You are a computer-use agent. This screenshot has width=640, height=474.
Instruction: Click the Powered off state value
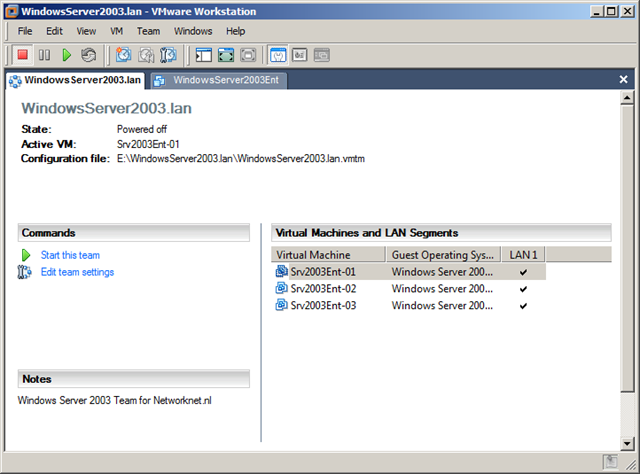tap(142, 129)
